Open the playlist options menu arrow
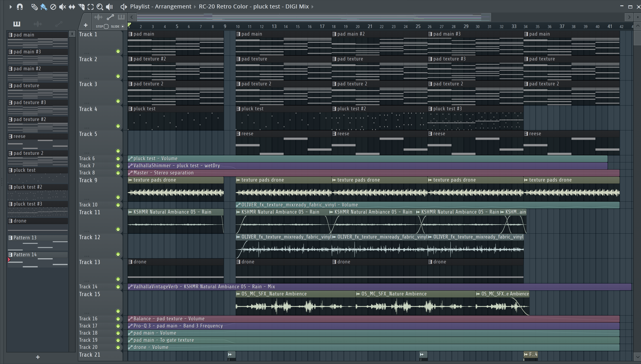Screen dimensions: 641x364 [10, 7]
